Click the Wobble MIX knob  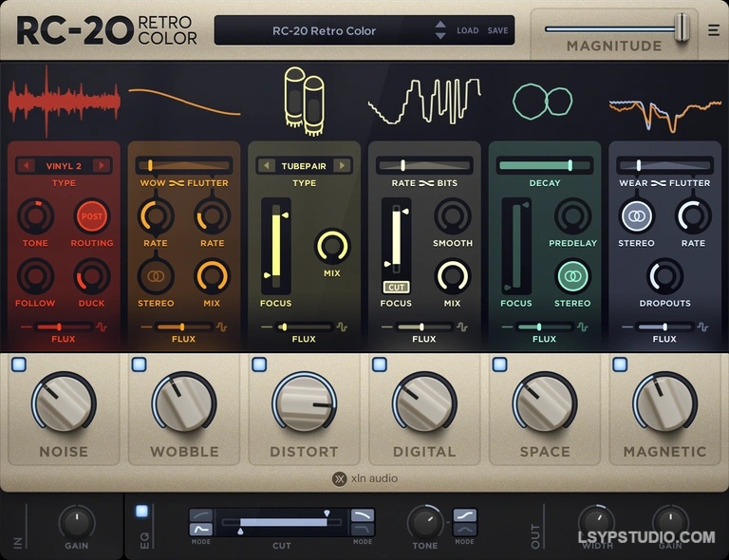pos(212,276)
